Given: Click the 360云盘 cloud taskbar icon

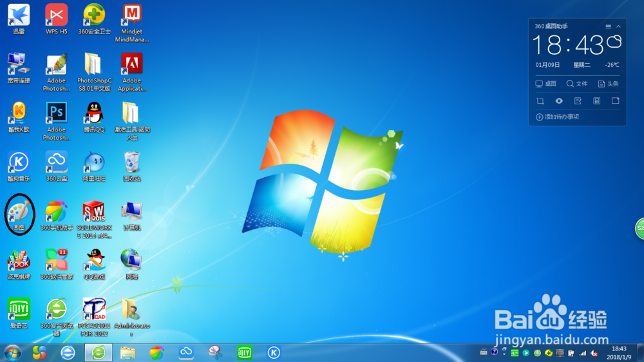Looking at the screenshot, I should (186, 352).
